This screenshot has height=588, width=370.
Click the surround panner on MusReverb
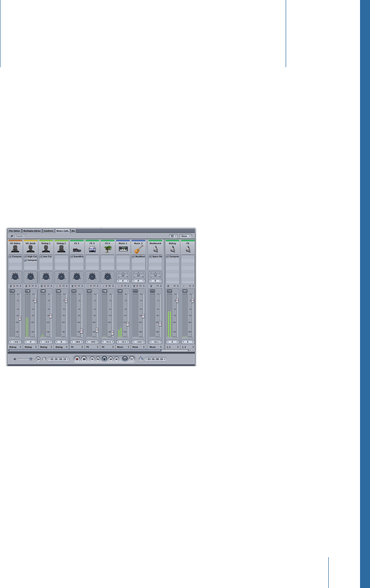click(x=156, y=274)
